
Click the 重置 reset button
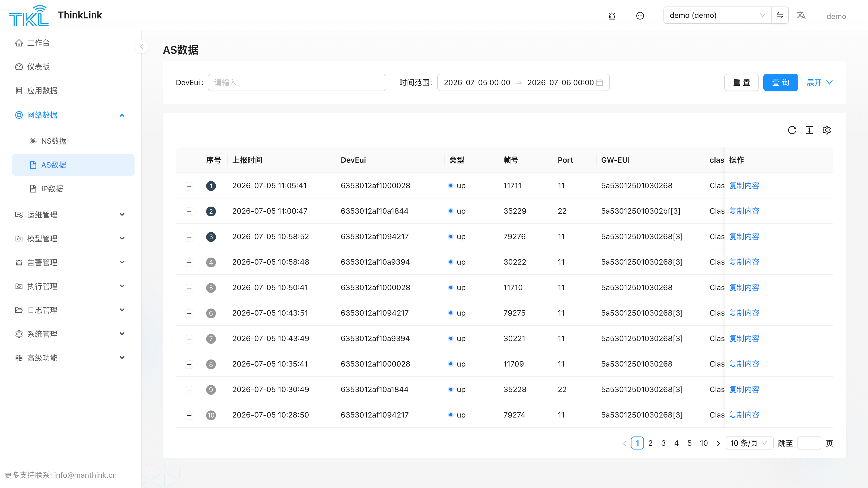pos(741,82)
